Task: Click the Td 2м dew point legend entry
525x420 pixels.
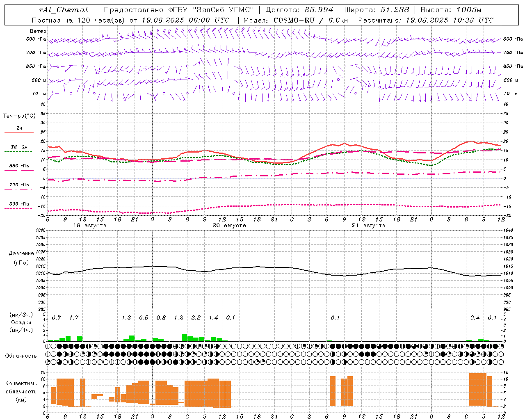Action: [x=19, y=147]
